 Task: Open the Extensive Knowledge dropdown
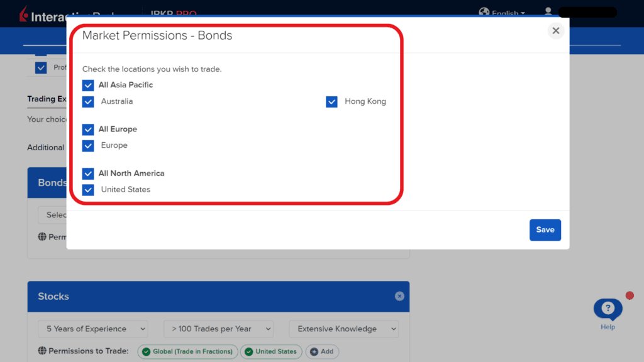click(x=343, y=329)
